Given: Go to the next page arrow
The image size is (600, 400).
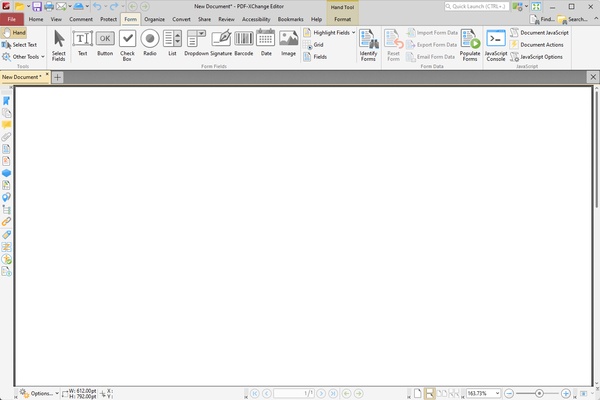Looking at the screenshot, I should coord(321,393).
